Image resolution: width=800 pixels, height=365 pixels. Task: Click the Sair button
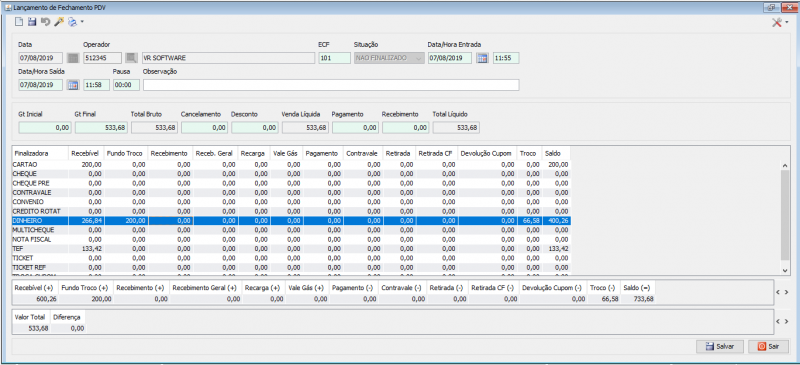point(768,346)
